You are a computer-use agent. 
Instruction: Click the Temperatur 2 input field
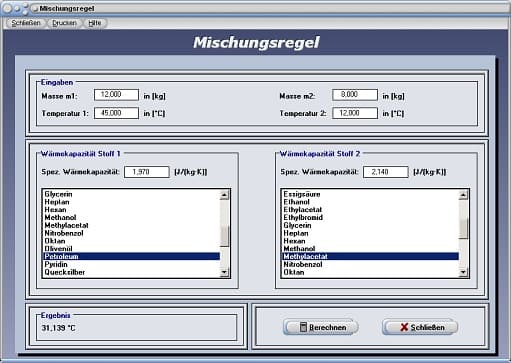[355, 113]
